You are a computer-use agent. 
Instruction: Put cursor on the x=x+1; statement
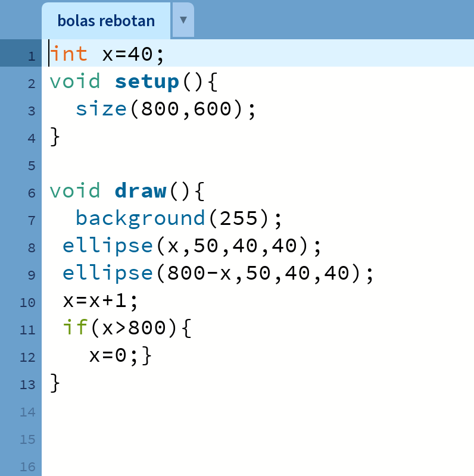click(x=100, y=300)
